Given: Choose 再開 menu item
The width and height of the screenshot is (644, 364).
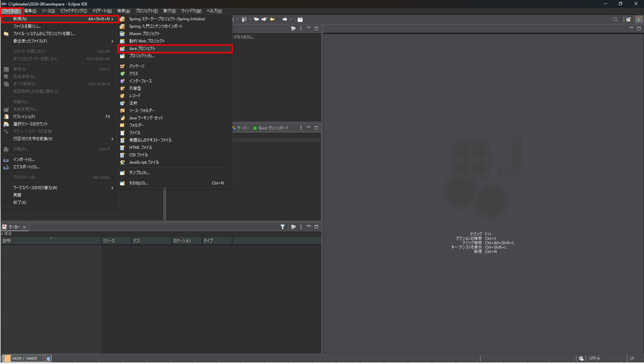Looking at the screenshot, I should (59, 195).
